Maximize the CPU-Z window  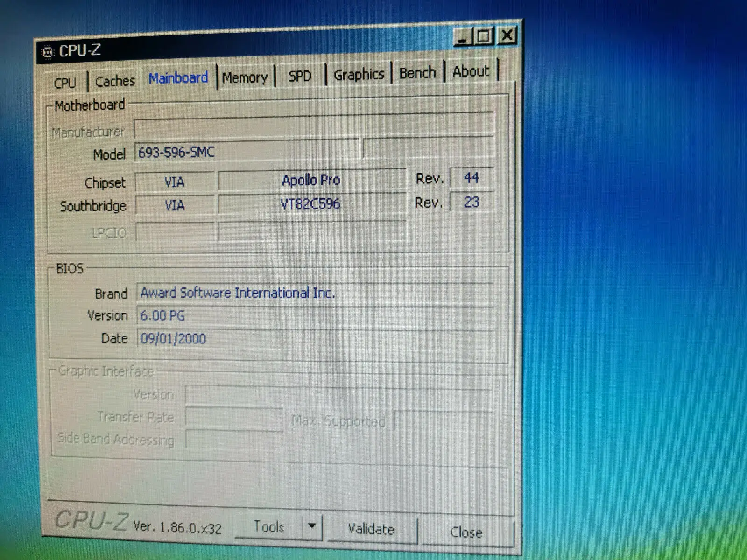tap(484, 36)
